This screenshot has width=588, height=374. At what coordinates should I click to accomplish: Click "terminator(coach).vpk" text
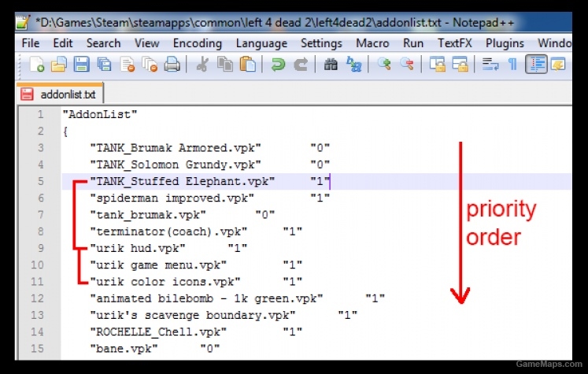pos(168,231)
